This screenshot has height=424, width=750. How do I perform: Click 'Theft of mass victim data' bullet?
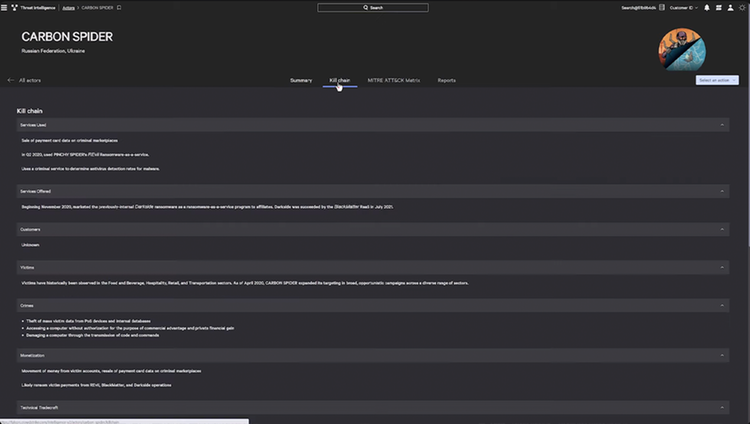coord(88,321)
